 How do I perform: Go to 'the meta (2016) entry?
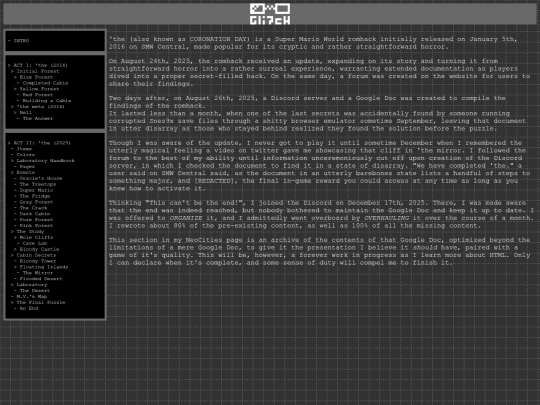[41, 106]
